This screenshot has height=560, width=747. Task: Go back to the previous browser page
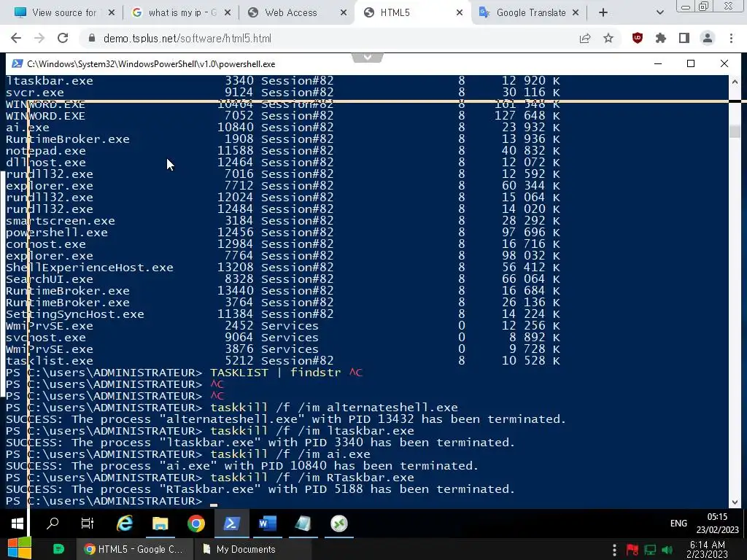click(16, 38)
